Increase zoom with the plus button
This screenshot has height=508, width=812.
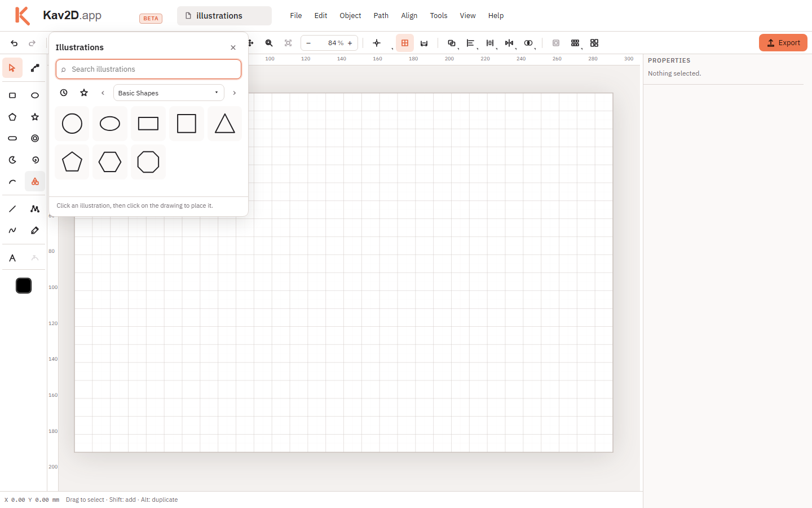[x=350, y=43]
